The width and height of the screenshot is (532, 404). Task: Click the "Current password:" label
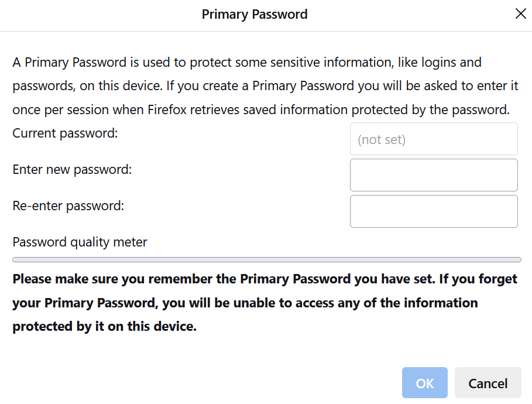tap(65, 133)
